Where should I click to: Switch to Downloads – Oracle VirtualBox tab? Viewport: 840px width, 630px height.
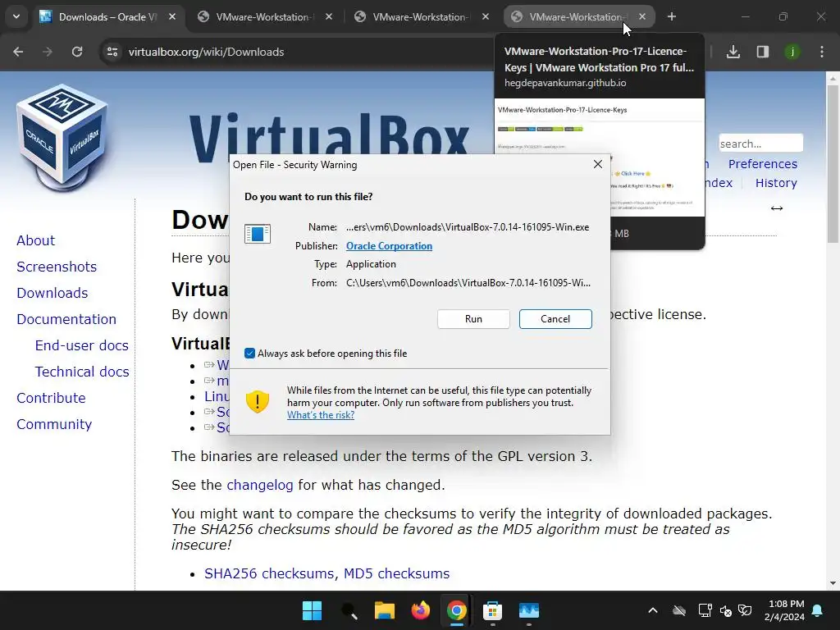(x=107, y=17)
